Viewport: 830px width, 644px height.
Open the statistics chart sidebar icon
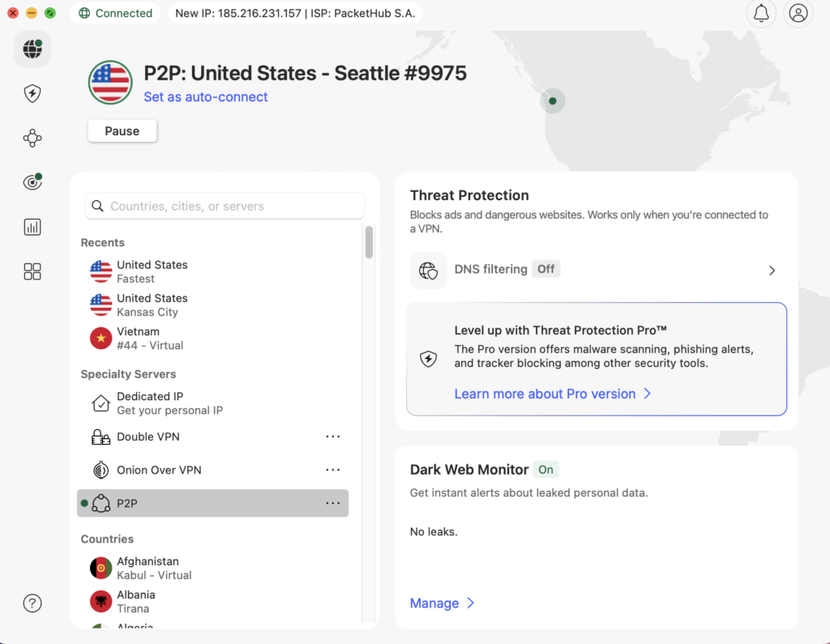pos(32,227)
